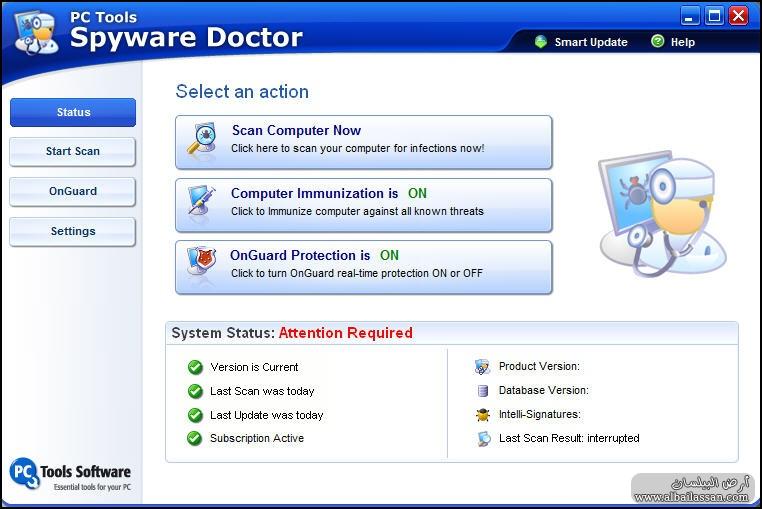
Task: Open the OnGuard section
Action: [72, 192]
